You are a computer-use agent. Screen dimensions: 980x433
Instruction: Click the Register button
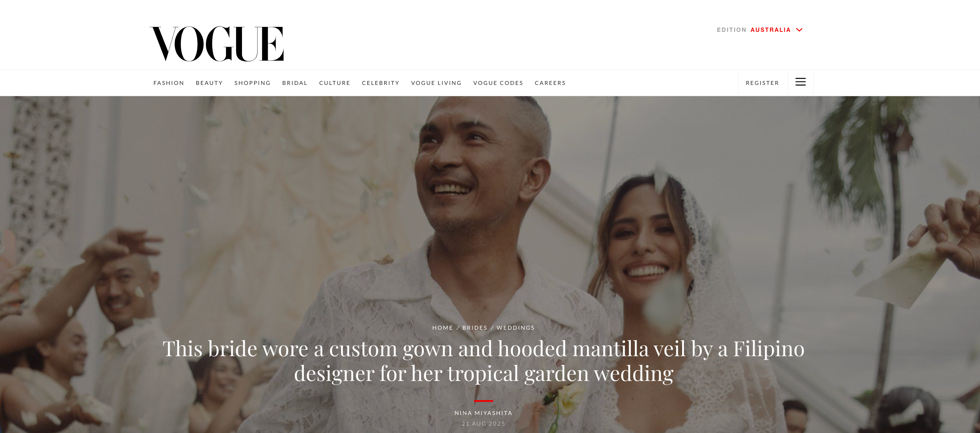762,83
